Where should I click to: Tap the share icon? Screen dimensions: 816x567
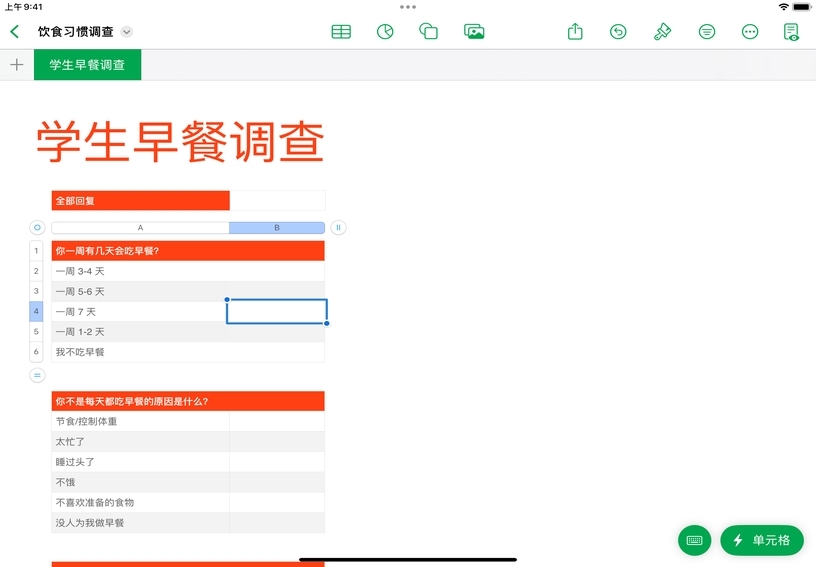(x=575, y=32)
